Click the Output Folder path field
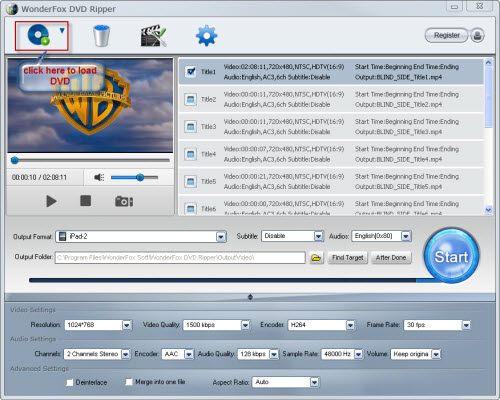The image size is (500, 400). (180, 258)
